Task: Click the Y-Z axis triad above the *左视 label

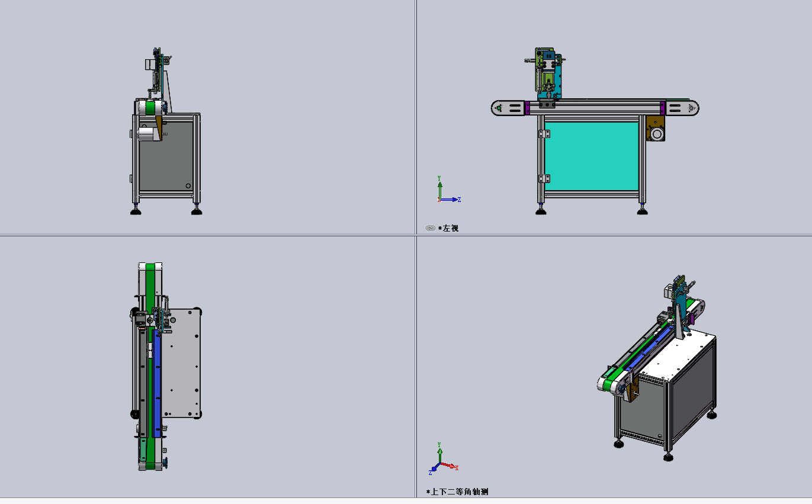Action: pyautogui.click(x=448, y=190)
